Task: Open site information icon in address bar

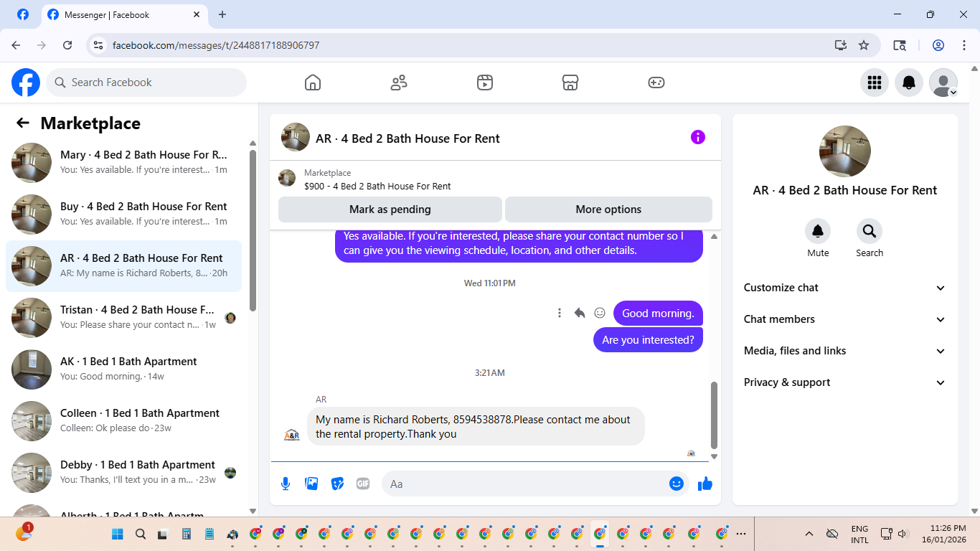Action: [x=99, y=45]
